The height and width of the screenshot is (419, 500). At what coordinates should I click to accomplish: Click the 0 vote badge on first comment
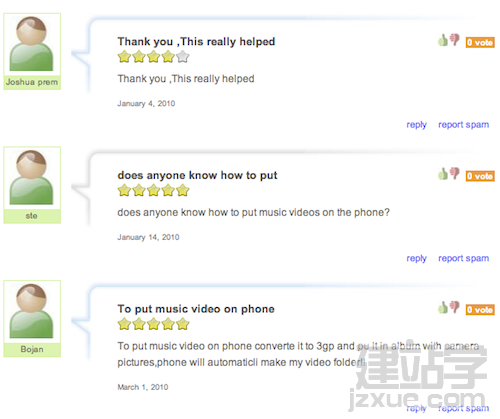coord(480,42)
